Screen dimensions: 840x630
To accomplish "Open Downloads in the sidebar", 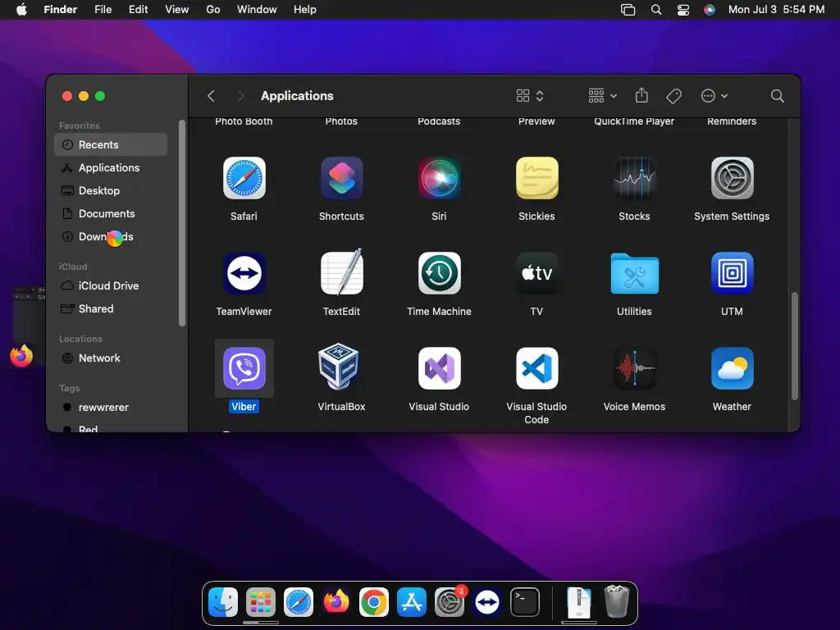I will 111,237.
